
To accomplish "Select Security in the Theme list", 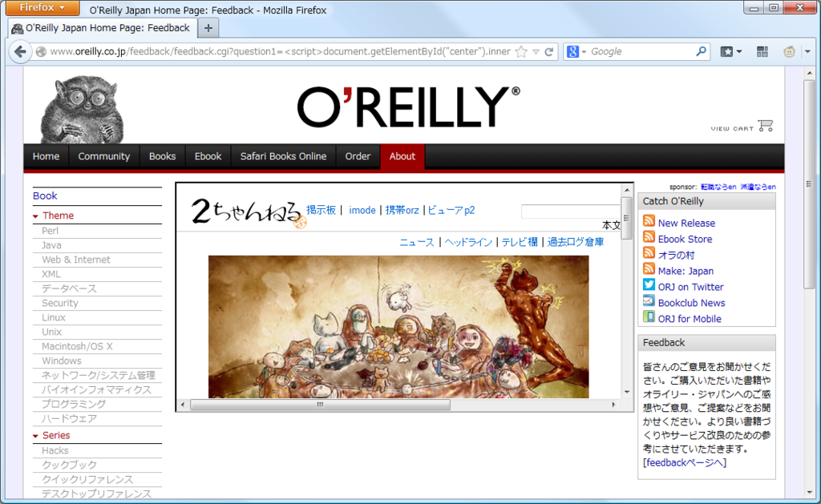I will 59,303.
